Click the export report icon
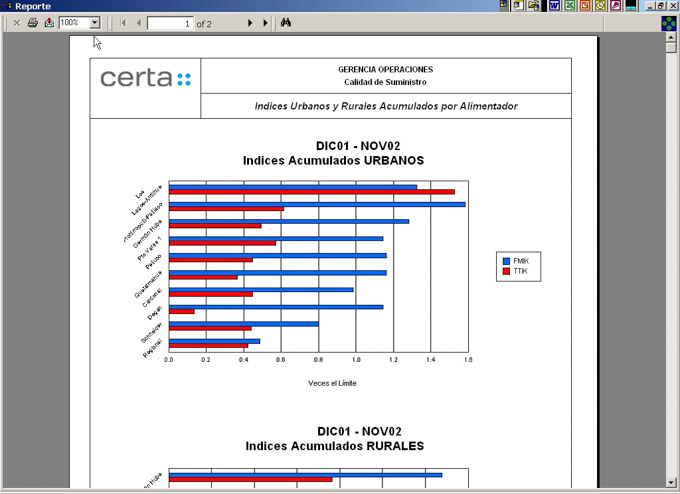680x494 pixels. click(x=48, y=22)
